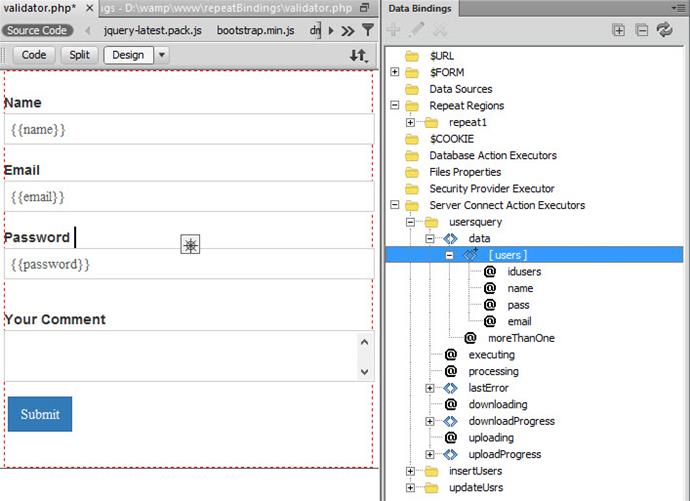Switch to Code view
The width and height of the screenshot is (690, 501).
pos(34,55)
